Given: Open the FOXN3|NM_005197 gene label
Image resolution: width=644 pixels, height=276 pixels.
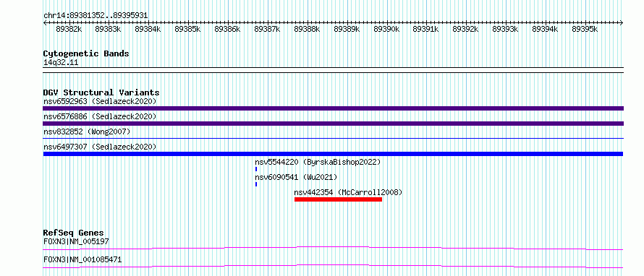Looking at the screenshot, I should point(76,241).
